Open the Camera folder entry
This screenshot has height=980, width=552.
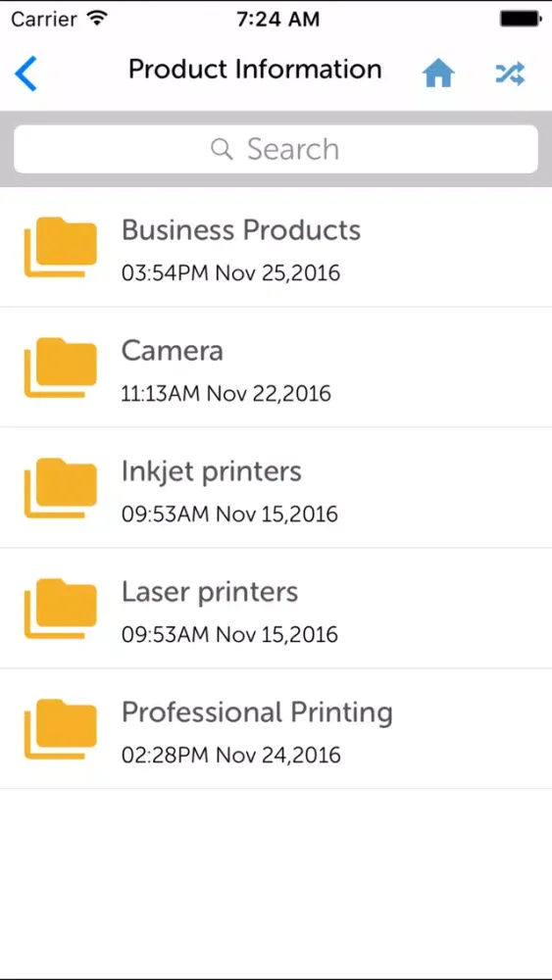click(x=276, y=367)
